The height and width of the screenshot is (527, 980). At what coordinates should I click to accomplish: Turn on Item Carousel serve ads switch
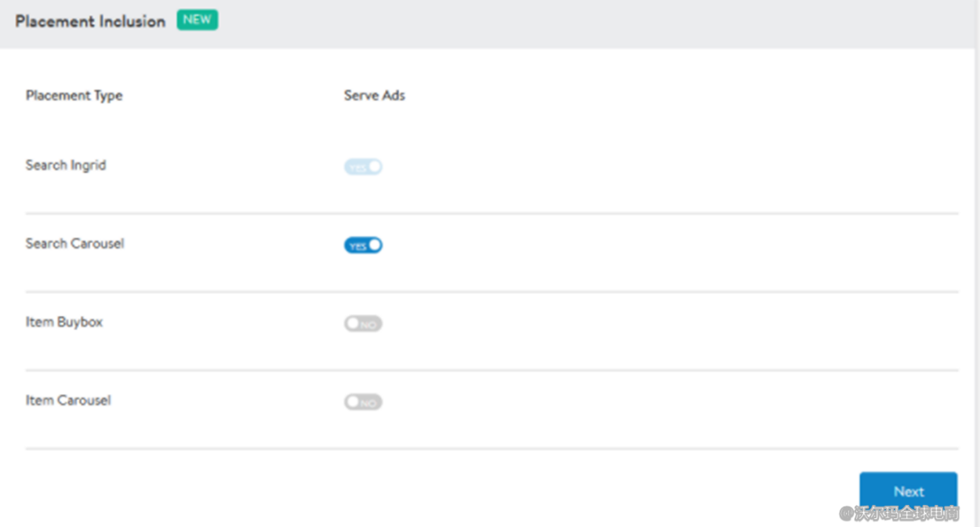tap(363, 402)
